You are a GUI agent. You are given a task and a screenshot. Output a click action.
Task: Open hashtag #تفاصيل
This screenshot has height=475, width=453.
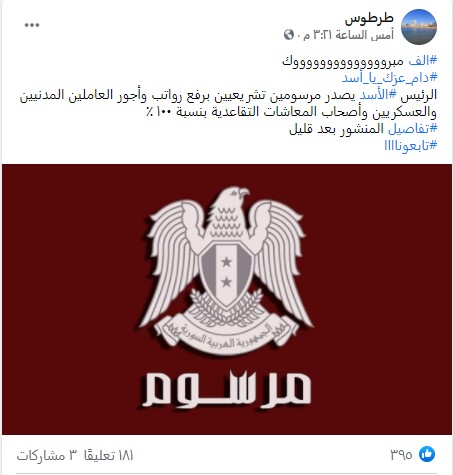(x=412, y=129)
